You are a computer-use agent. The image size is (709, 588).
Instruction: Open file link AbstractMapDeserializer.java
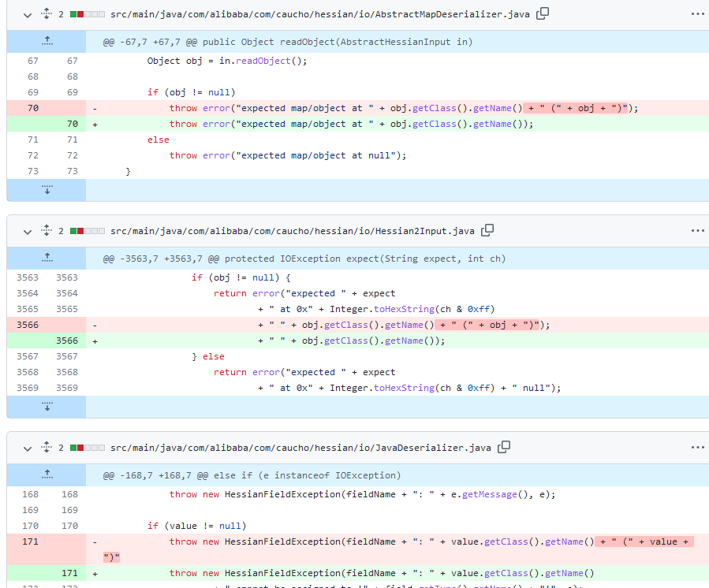coord(320,14)
